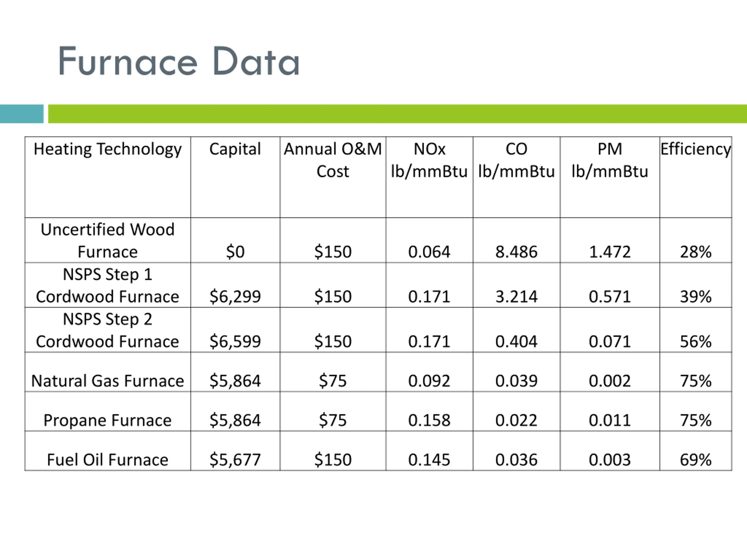Click the "NSPS Step 1 Cordwood Furnace" label
747x560 pixels.
tap(108, 286)
